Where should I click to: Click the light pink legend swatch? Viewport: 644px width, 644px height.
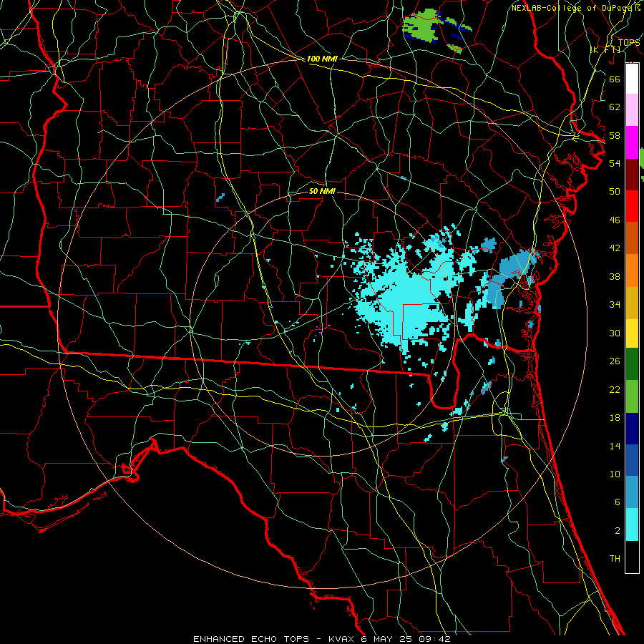coord(632,110)
